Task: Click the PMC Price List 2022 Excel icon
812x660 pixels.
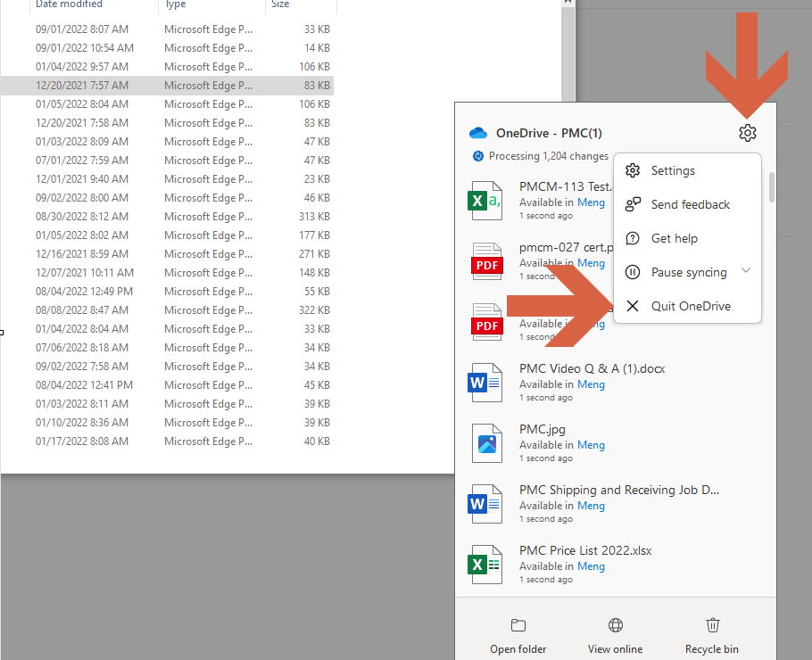Action: 485,565
